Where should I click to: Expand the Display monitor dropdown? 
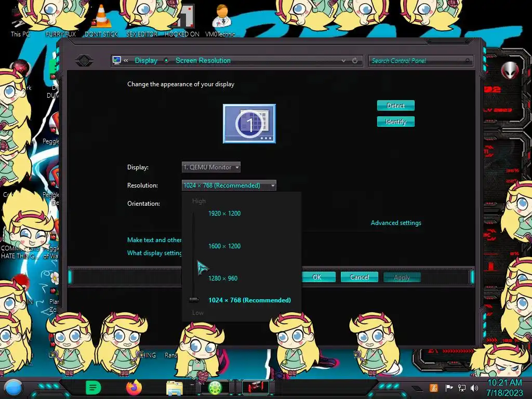click(x=211, y=167)
